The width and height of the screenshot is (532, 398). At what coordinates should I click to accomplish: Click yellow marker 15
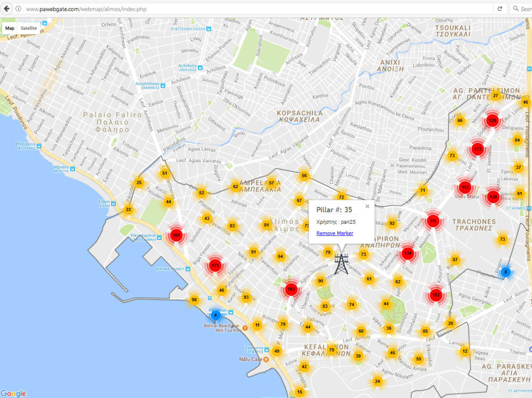[x=300, y=392]
